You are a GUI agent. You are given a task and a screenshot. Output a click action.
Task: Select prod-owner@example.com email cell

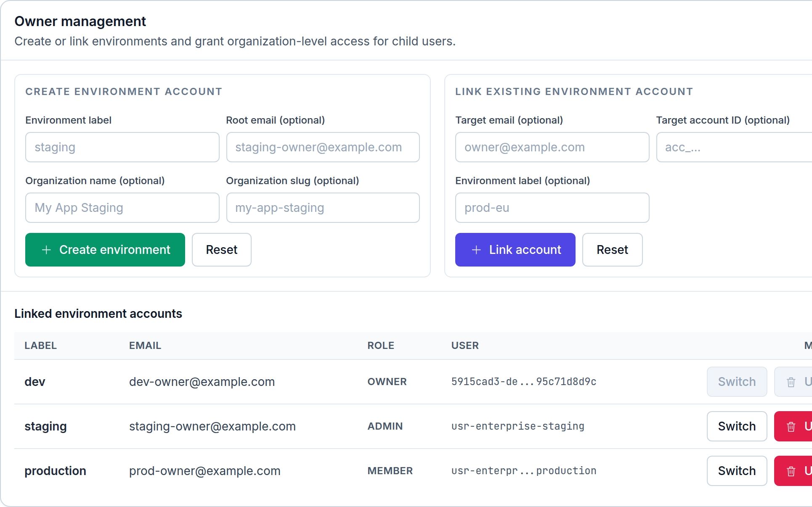click(x=205, y=471)
